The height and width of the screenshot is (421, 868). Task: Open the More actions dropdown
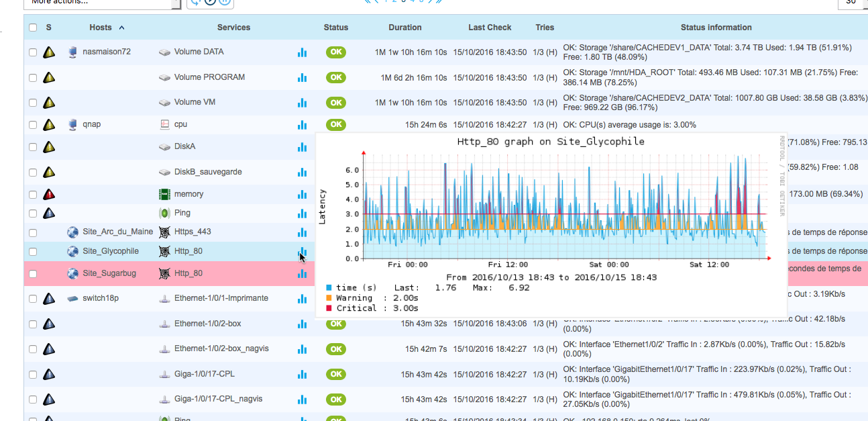coord(101,2)
